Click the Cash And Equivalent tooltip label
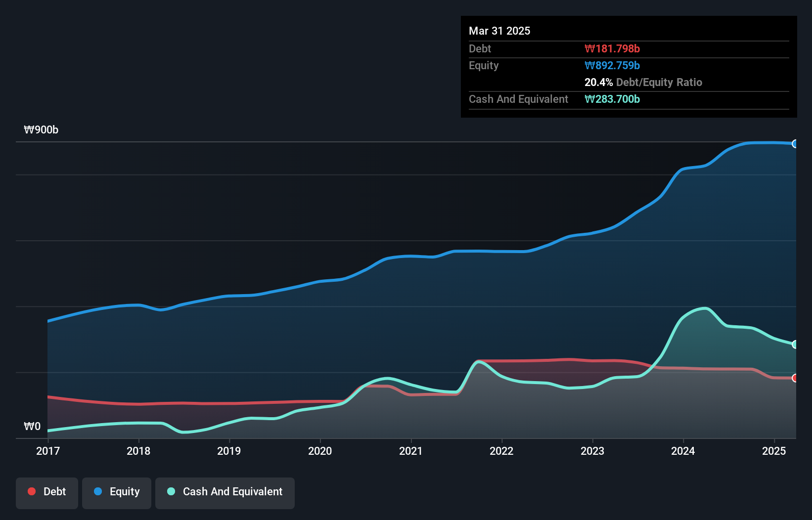 [518, 99]
